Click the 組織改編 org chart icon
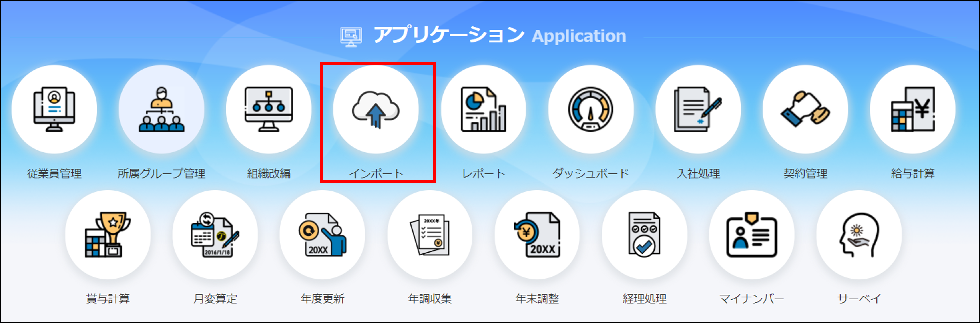Screen dimensions: 980x323 pos(269,110)
